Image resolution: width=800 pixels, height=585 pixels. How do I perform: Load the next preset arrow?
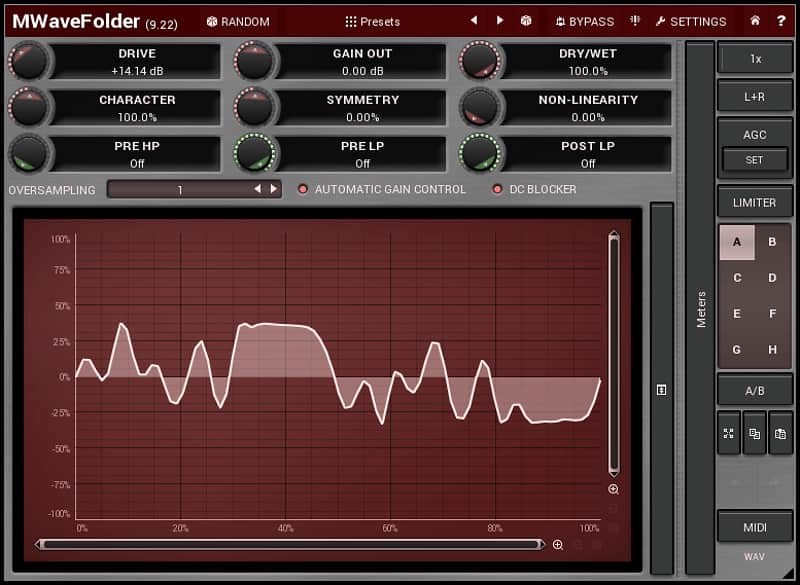pyautogui.click(x=500, y=20)
